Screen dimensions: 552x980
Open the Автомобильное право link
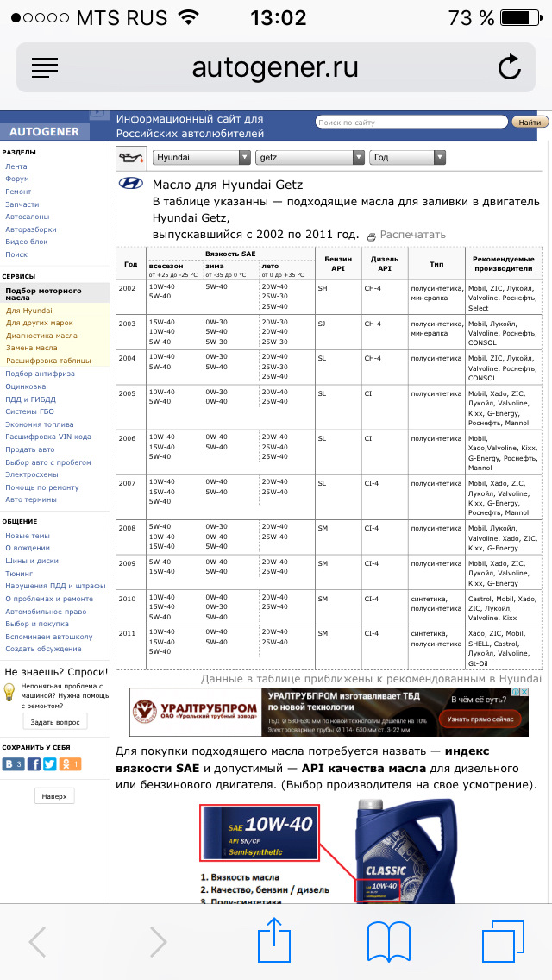click(46, 612)
